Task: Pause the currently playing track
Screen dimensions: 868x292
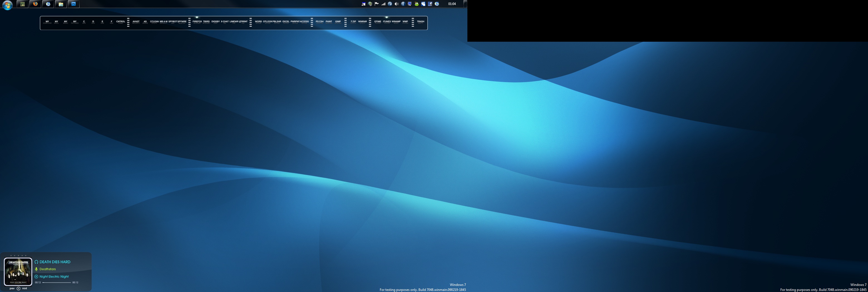Action: [19, 289]
